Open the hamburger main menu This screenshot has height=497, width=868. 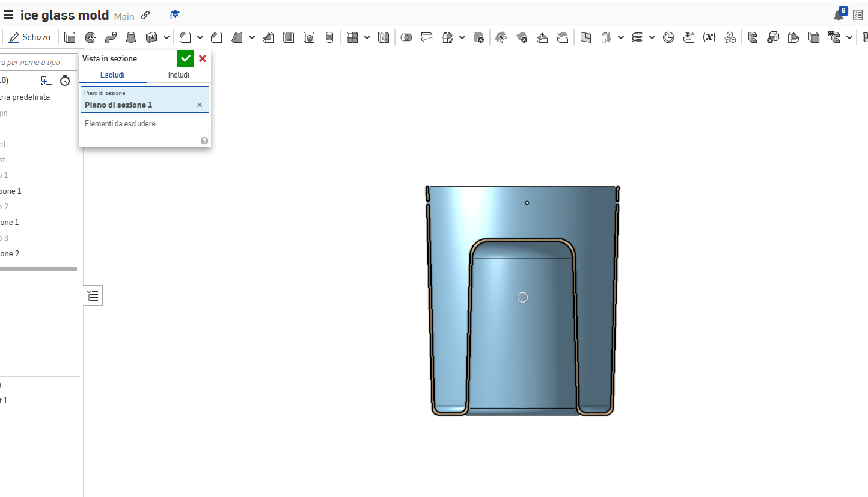pos(8,16)
